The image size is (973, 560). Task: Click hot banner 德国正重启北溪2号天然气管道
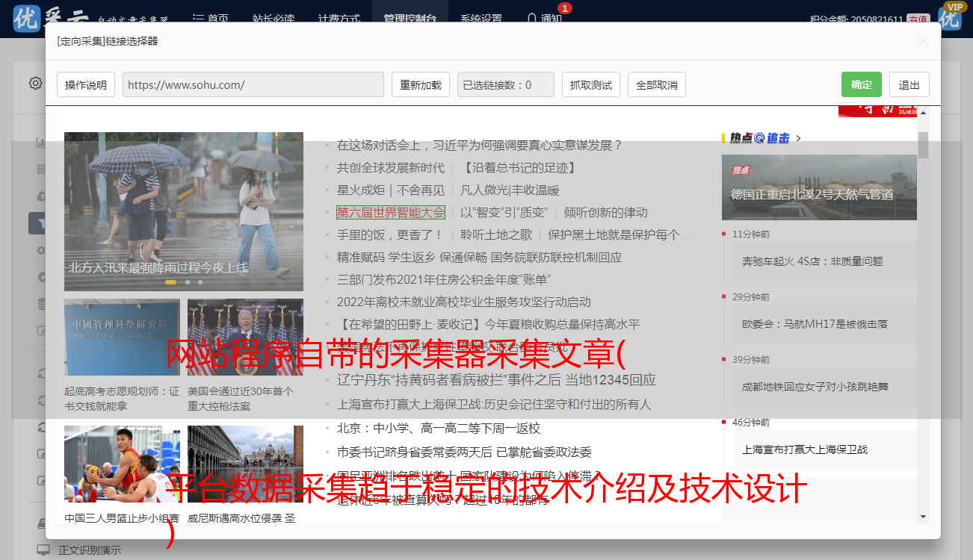819,187
